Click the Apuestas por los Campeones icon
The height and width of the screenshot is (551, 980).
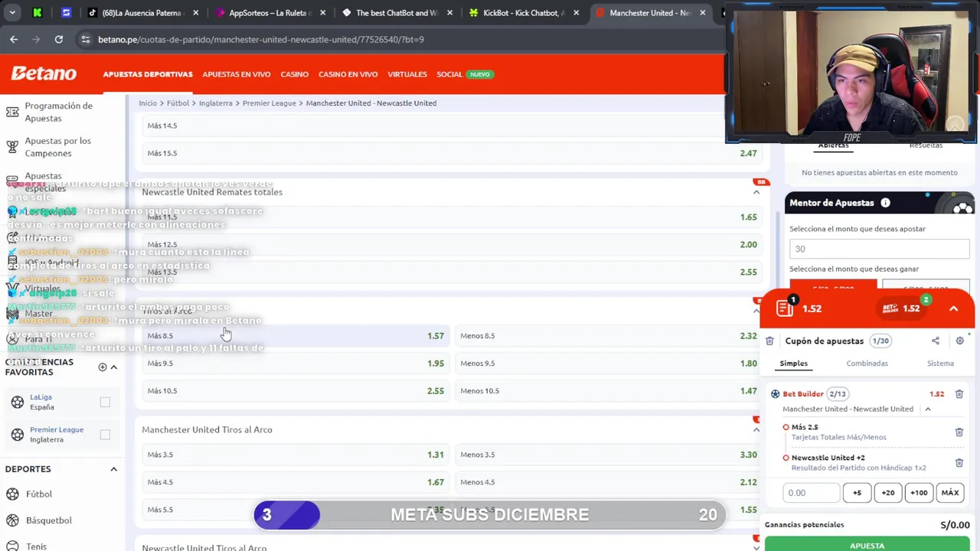(x=12, y=147)
